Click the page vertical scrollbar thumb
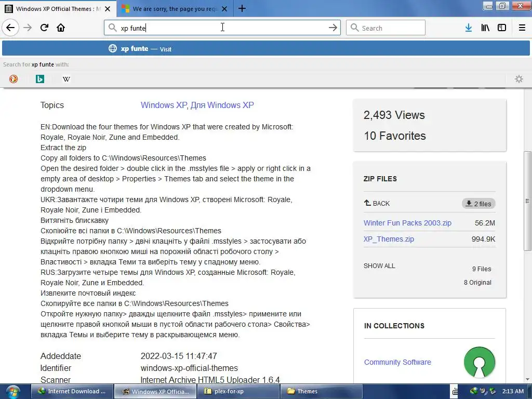This screenshot has height=399, width=532. [x=527, y=201]
